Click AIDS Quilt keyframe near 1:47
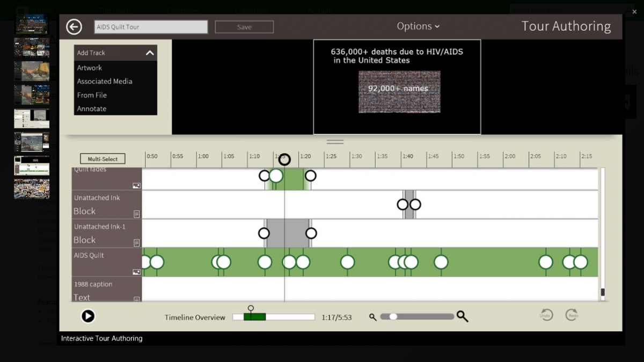 tap(441, 262)
